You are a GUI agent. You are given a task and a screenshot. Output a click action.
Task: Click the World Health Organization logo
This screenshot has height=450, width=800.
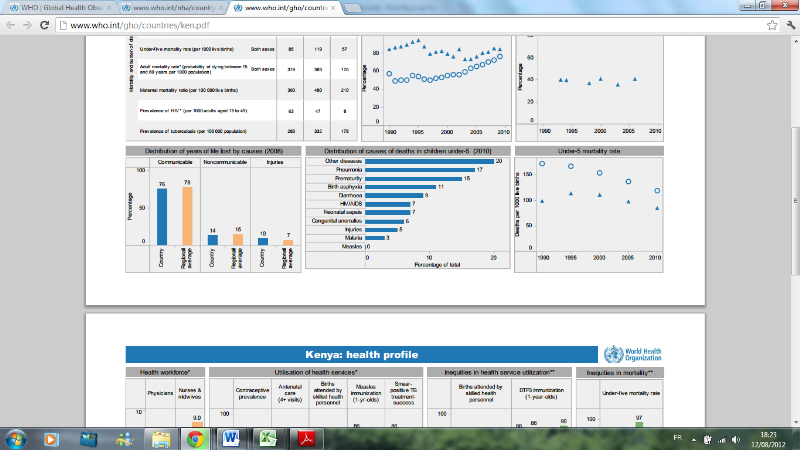(x=633, y=354)
